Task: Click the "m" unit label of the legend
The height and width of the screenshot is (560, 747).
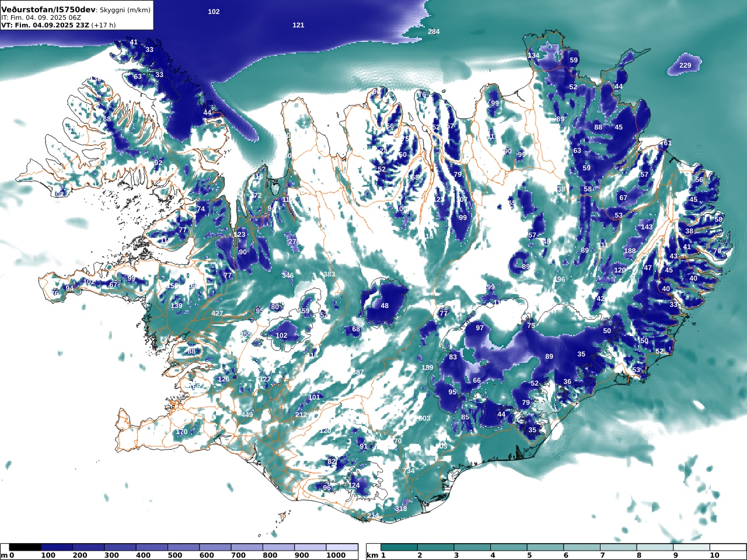Action: point(4,555)
